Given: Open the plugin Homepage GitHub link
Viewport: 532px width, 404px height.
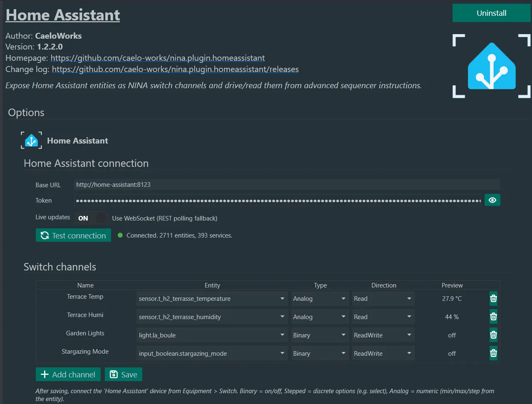Looking at the screenshot, I should coord(158,58).
